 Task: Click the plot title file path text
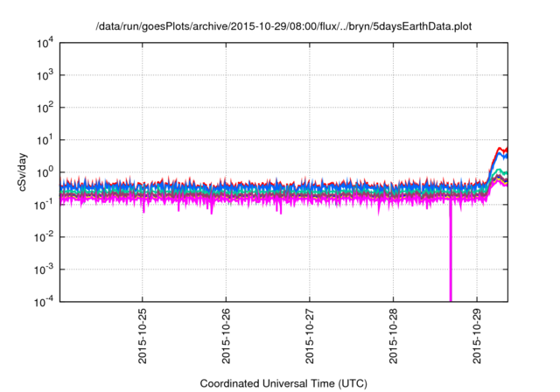click(283, 26)
